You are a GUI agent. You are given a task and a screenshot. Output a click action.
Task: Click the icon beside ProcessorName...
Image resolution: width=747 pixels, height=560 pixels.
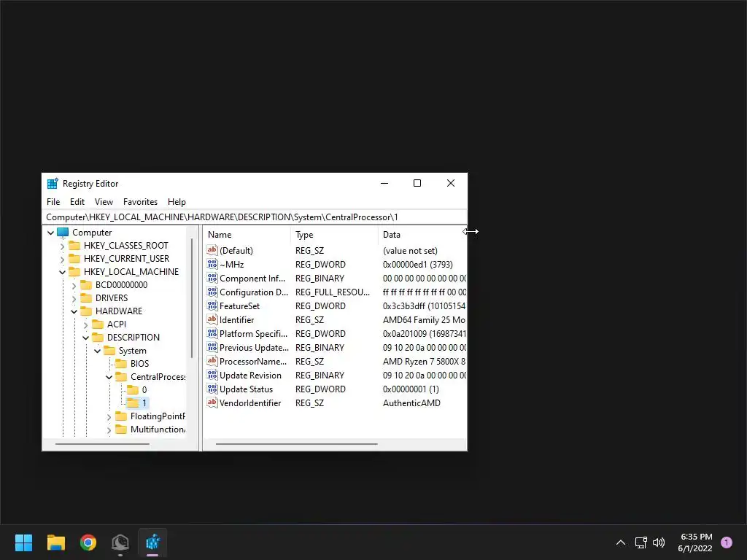[x=212, y=361]
